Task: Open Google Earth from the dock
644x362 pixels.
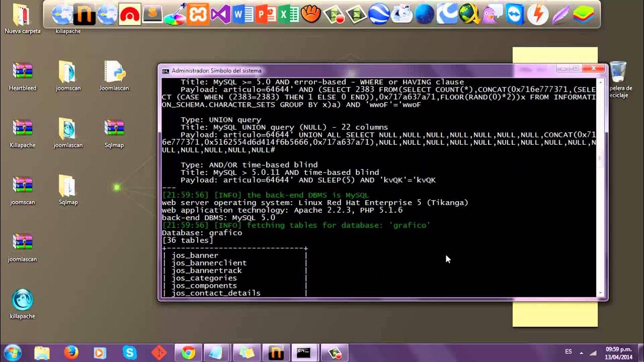Action: click(x=379, y=14)
